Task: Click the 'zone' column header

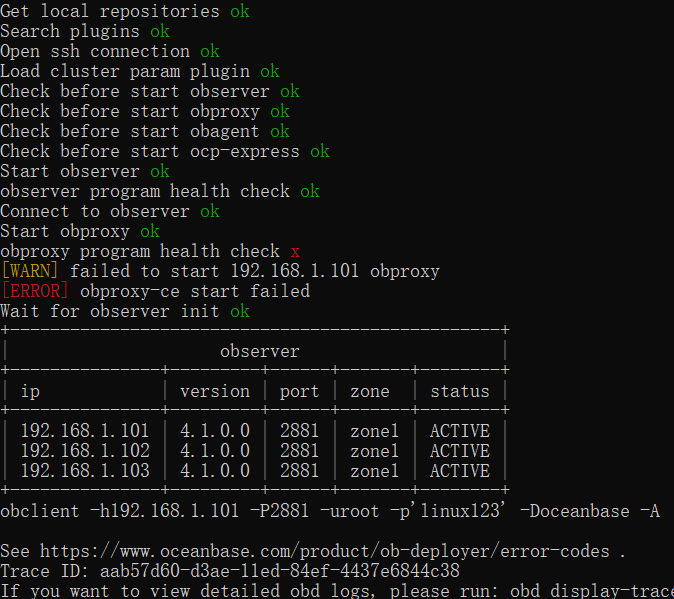Action: tap(370, 391)
